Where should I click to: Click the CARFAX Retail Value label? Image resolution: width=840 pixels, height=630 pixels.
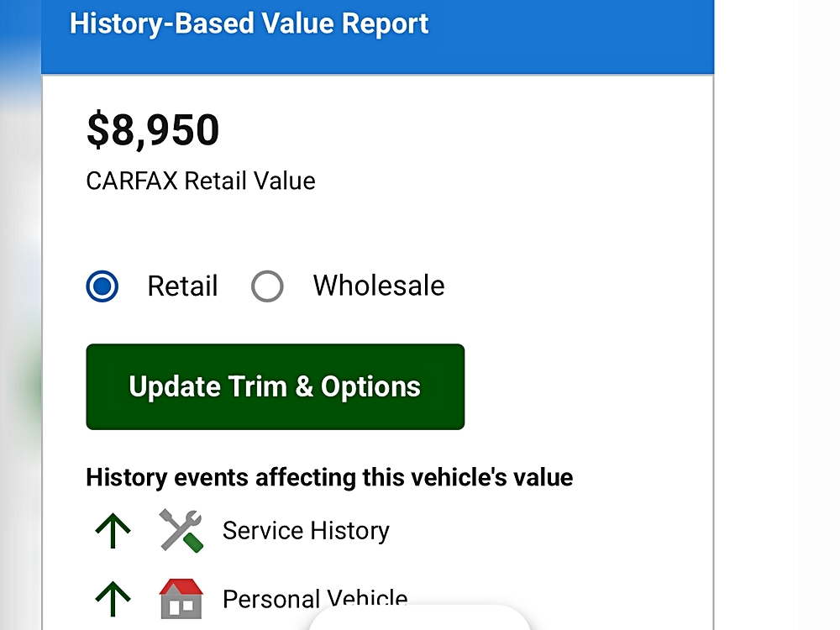pyautogui.click(x=201, y=181)
